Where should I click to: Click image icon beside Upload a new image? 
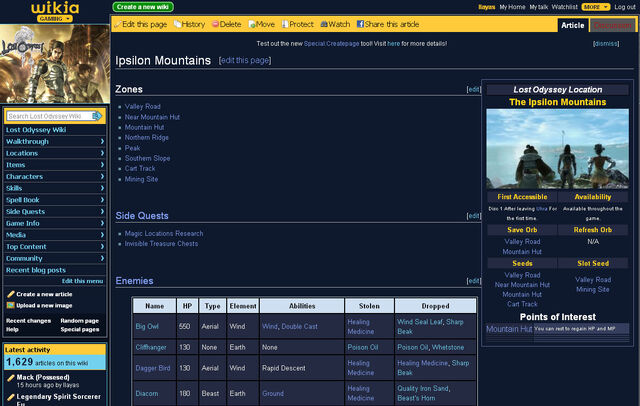11,305
